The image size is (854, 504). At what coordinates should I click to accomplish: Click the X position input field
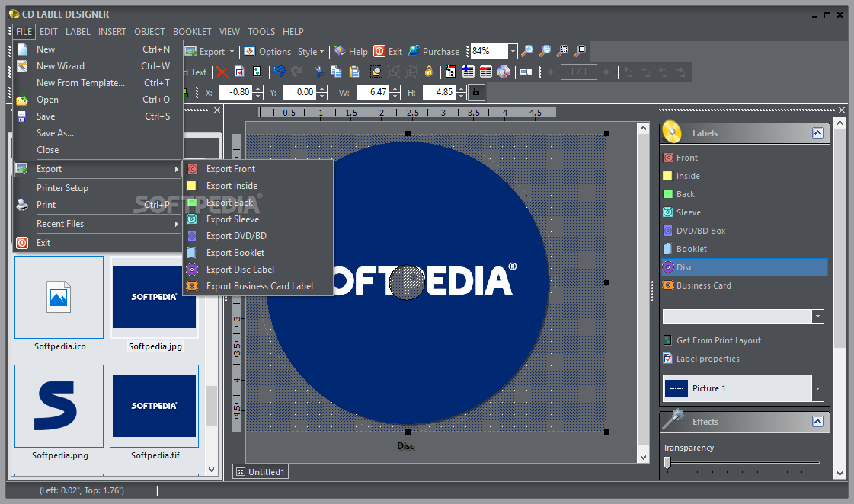tap(236, 93)
